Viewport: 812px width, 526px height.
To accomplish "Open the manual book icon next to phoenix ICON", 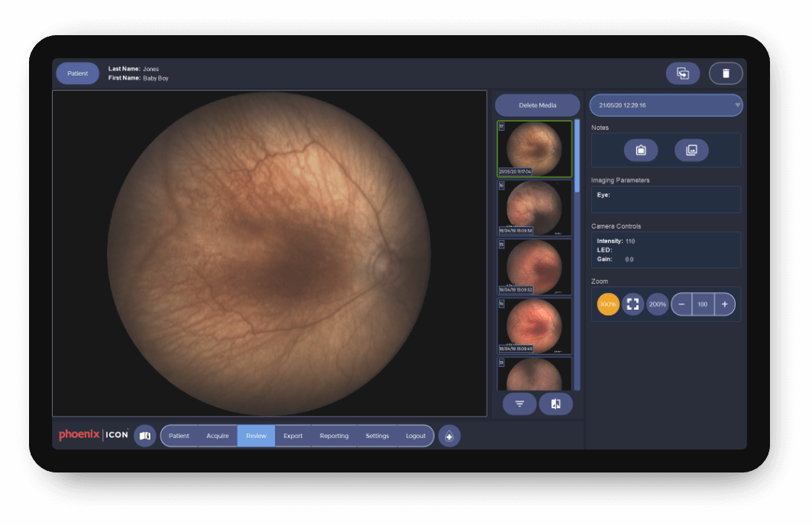I will (144, 435).
